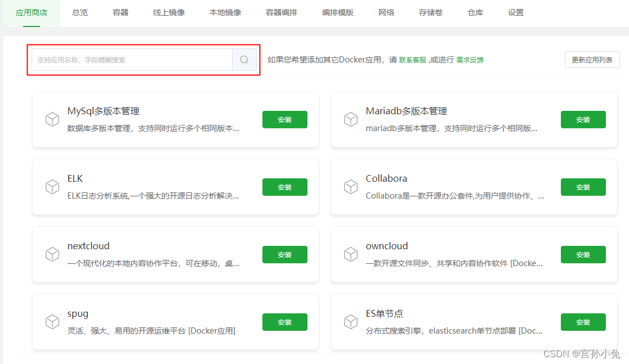Open the 设置 tab

515,13
